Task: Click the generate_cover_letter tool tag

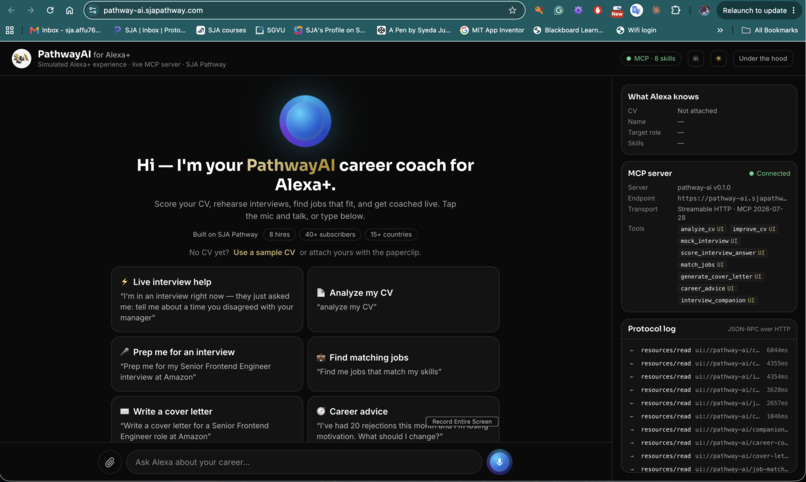Action: click(x=721, y=276)
